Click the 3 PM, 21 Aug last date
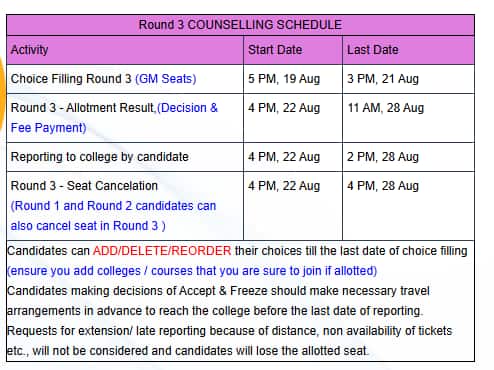This screenshot has width=494, height=370. point(383,79)
